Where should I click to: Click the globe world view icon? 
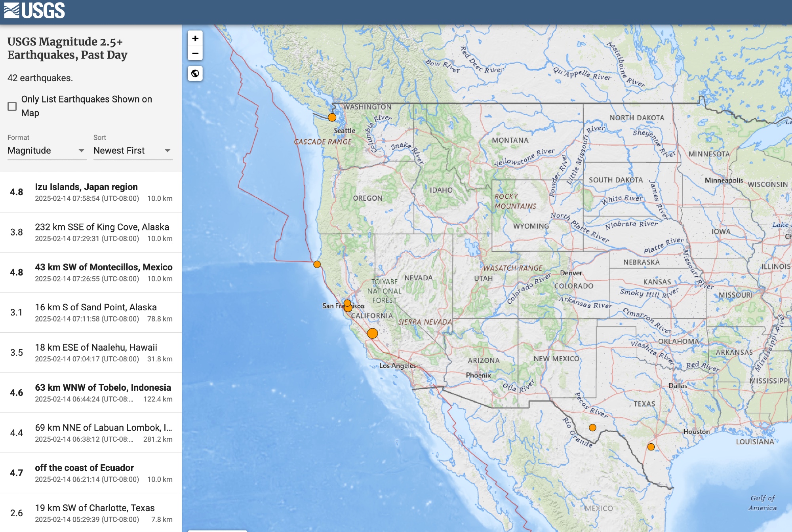[195, 73]
